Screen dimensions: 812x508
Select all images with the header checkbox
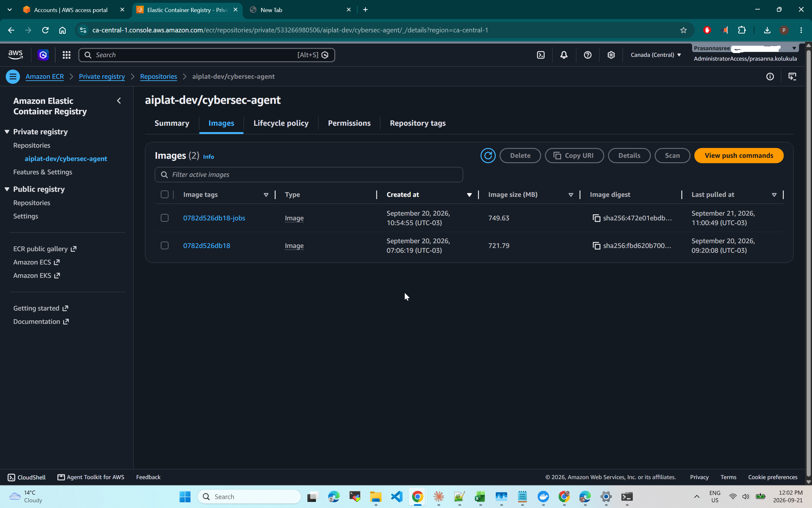tap(164, 195)
